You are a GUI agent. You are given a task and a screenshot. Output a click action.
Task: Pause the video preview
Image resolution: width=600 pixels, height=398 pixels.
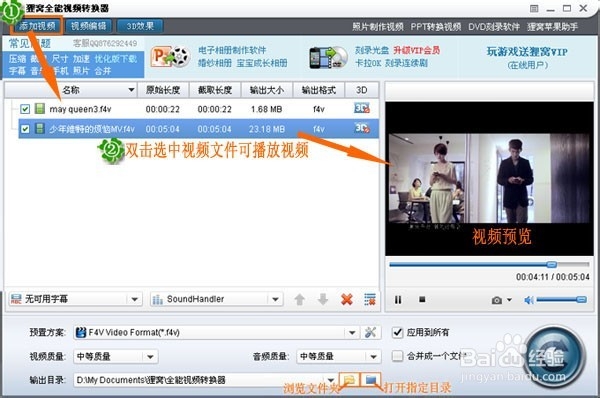pos(398,300)
